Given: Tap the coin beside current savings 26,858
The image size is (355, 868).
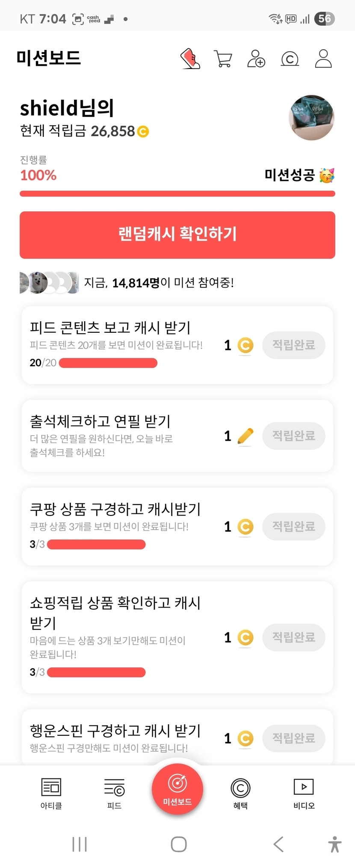Looking at the screenshot, I should point(143,131).
